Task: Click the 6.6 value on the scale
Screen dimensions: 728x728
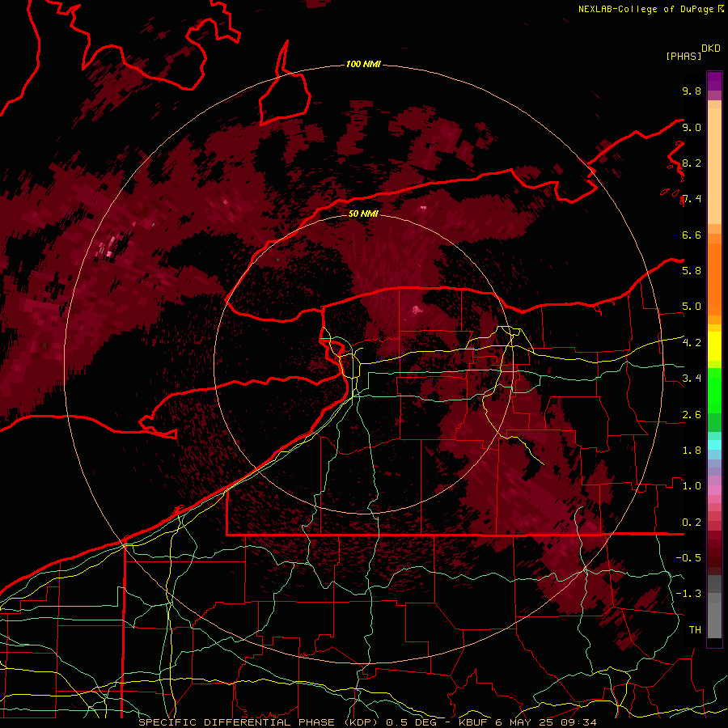Action: pyautogui.click(x=692, y=235)
